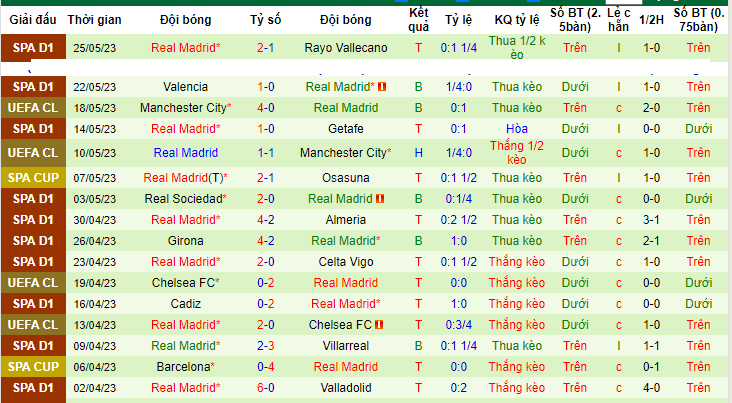Click the Tỷ số column header
732x403 pixels.
coord(266,20)
